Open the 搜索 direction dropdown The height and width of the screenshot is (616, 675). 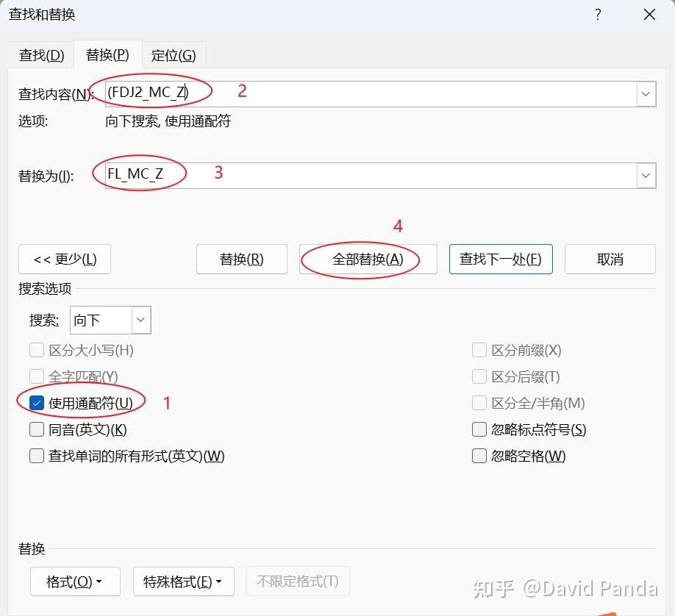click(x=140, y=320)
